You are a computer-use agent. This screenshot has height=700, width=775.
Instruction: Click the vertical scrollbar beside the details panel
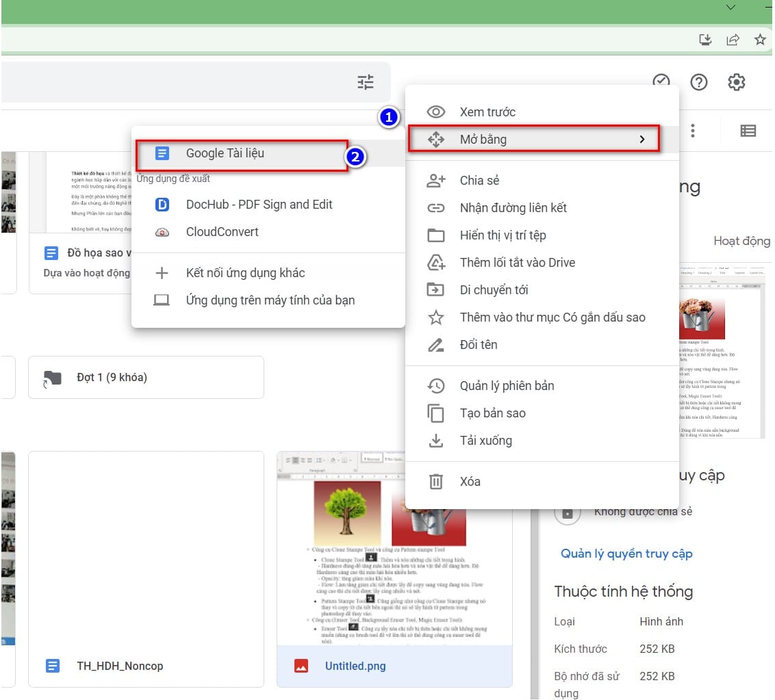tap(535, 603)
